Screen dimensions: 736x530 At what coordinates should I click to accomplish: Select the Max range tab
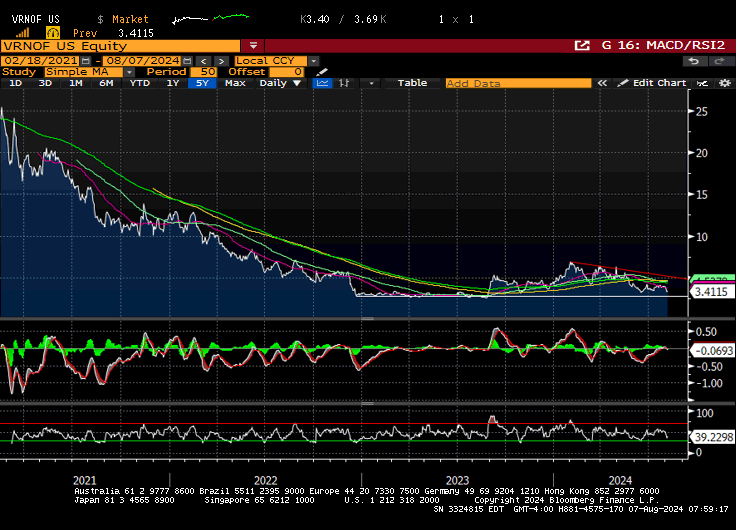235,83
